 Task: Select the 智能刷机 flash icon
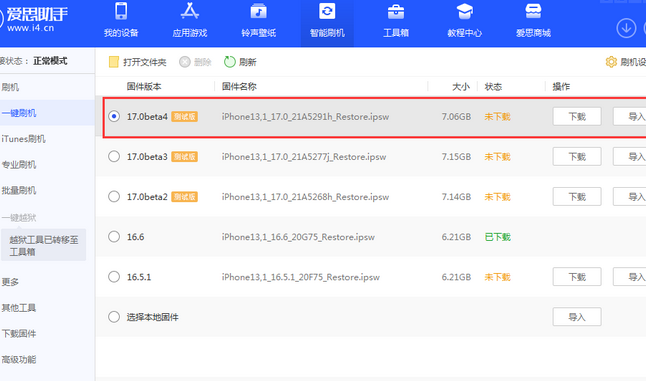click(x=327, y=12)
